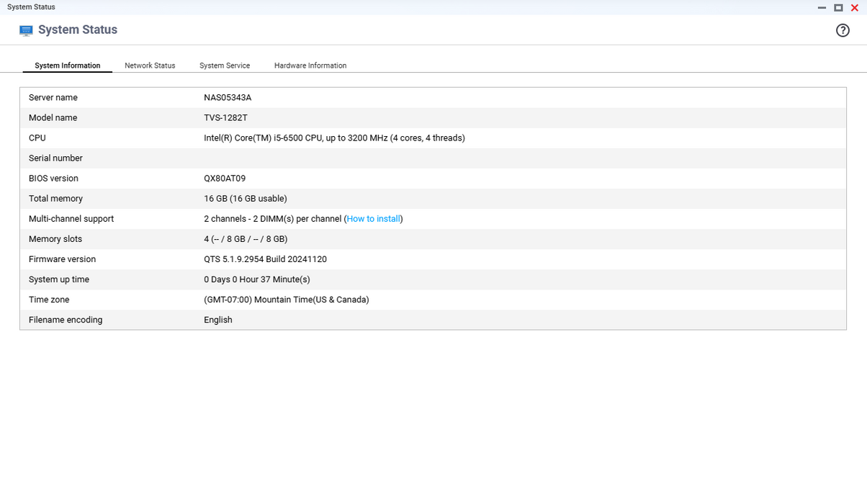867x504 pixels.
Task: Click the 'Filename encoding' row label
Action: point(66,320)
